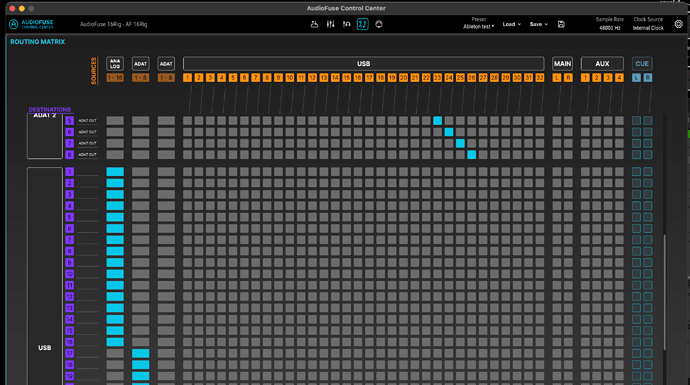This screenshot has height=385, width=690.
Task: Click the blue CUE R source label
Action: click(x=648, y=78)
